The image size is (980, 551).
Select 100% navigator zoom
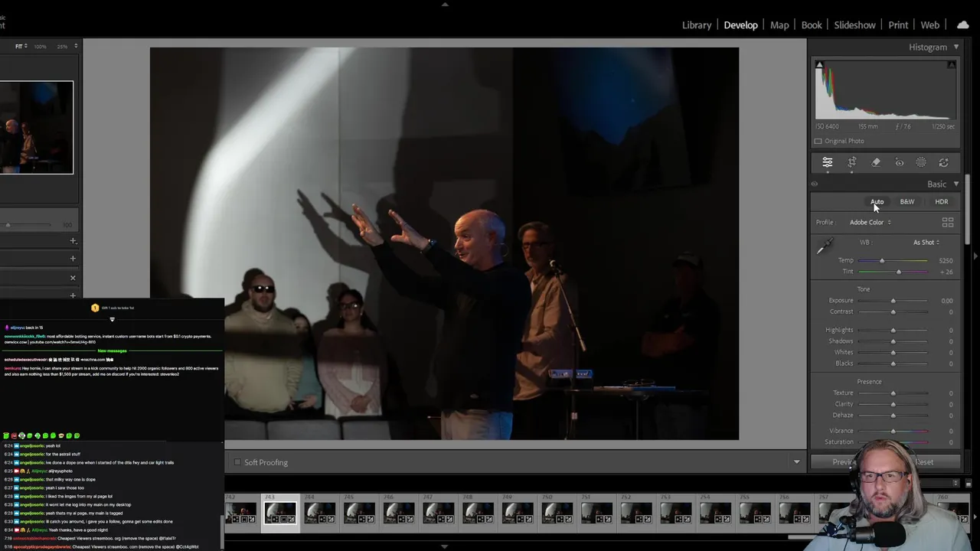[x=40, y=46]
